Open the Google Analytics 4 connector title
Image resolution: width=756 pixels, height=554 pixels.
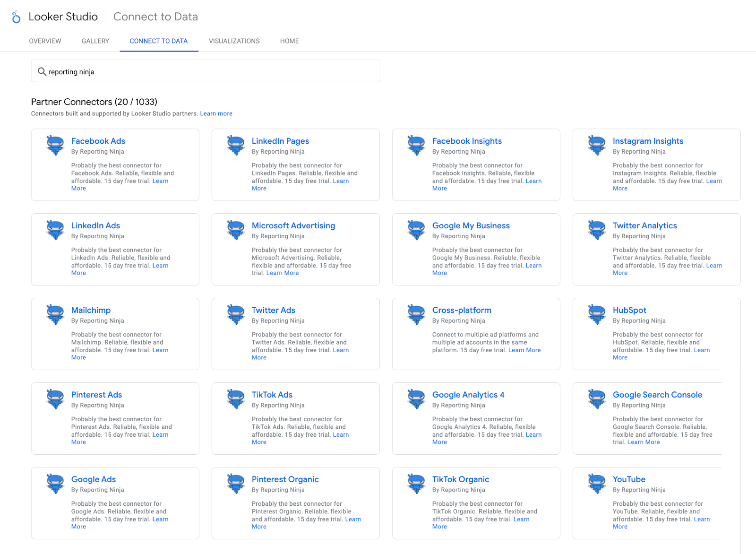point(468,395)
